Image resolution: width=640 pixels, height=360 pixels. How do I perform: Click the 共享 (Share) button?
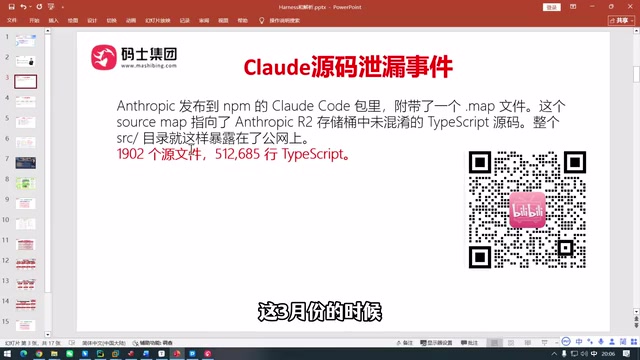point(621,20)
